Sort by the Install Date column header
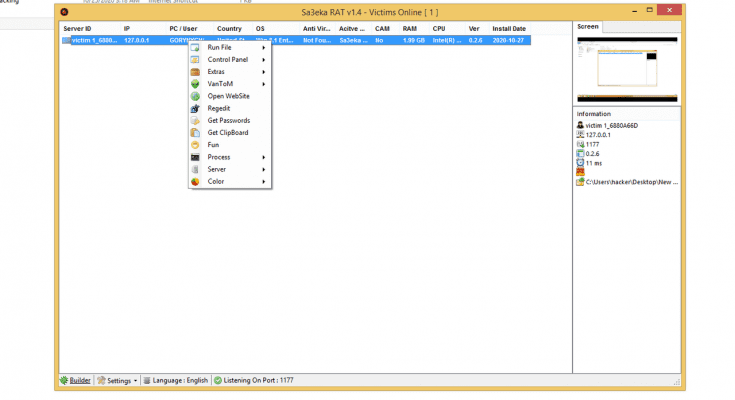The width and height of the screenshot is (735, 400). (x=509, y=29)
